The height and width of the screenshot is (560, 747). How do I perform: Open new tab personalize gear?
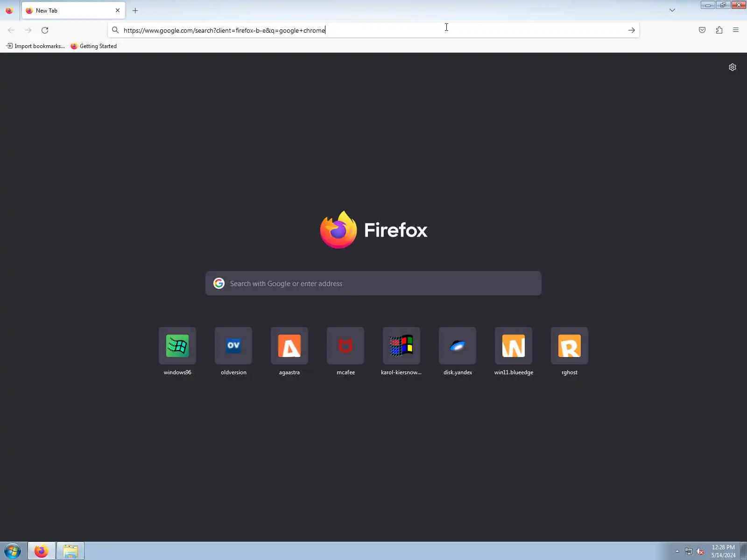point(733,67)
